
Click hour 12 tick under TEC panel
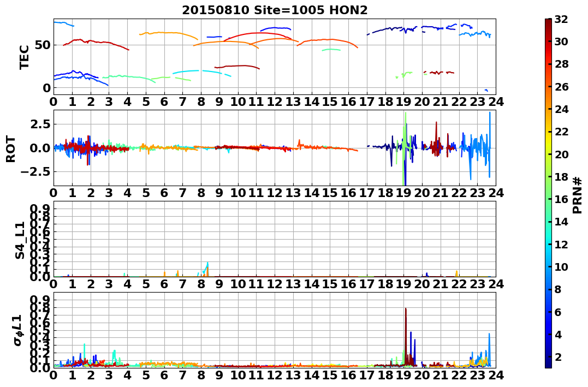pyautogui.click(x=275, y=102)
